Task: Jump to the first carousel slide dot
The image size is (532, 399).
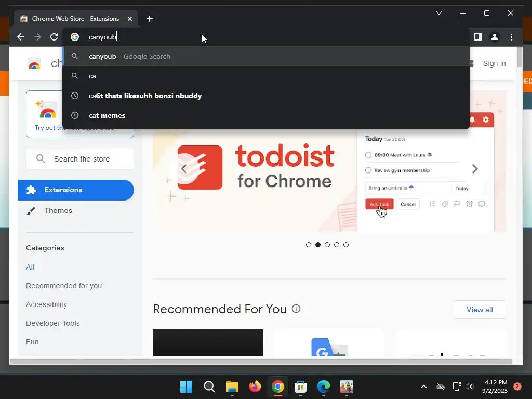Action: coord(309,245)
